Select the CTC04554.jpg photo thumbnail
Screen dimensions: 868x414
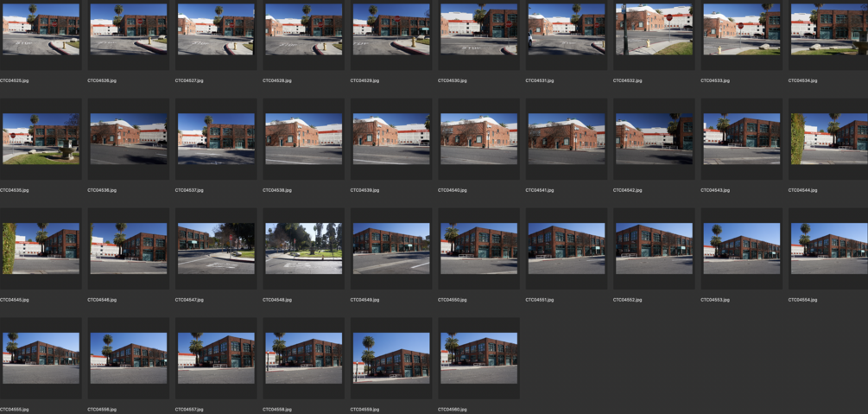pos(829,249)
